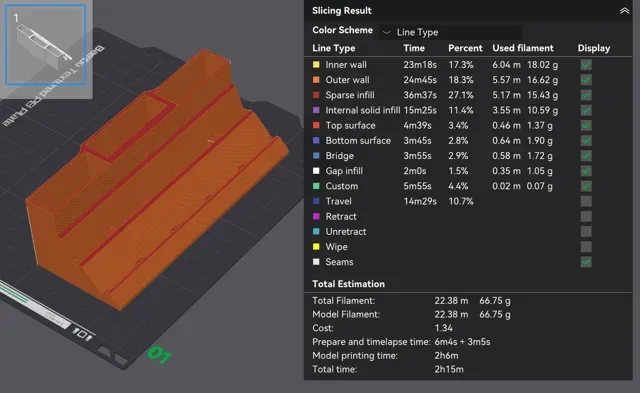Image resolution: width=640 pixels, height=393 pixels.
Task: Click the Inner wall label
Action: (346, 65)
